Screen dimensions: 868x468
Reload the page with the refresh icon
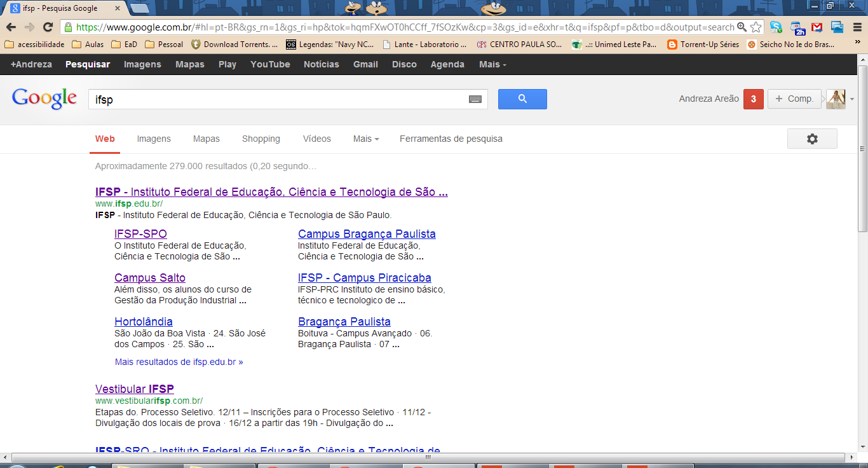48,27
